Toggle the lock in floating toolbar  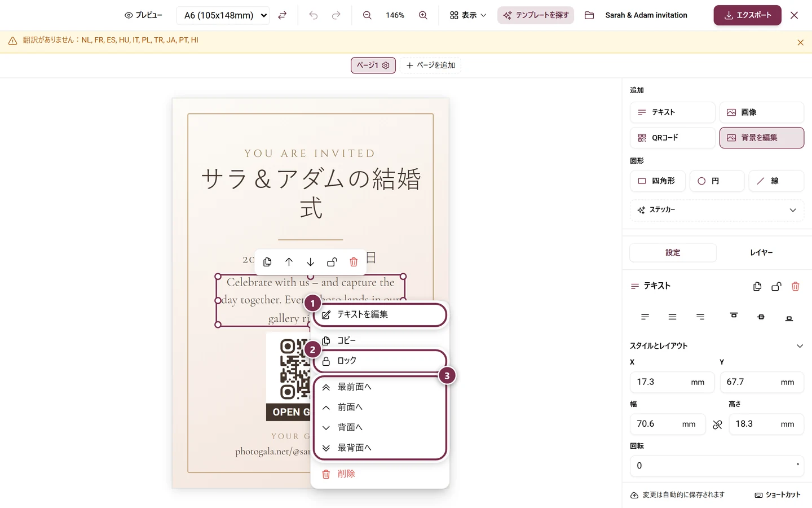point(332,262)
